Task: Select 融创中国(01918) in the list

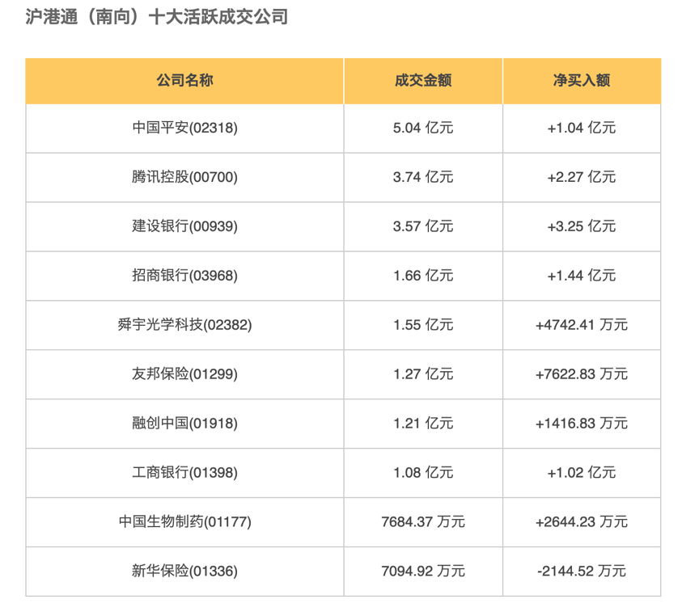Action: (184, 424)
